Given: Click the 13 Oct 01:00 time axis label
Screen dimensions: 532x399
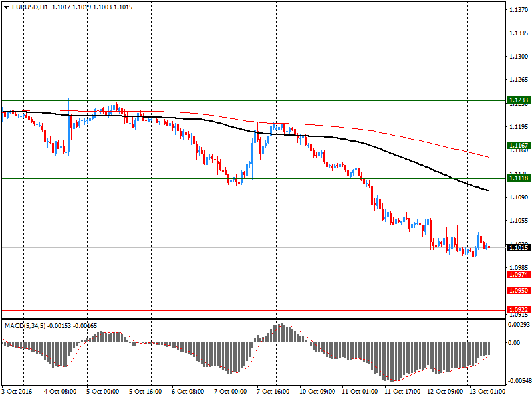Looking at the screenshot, I should pos(487,392).
